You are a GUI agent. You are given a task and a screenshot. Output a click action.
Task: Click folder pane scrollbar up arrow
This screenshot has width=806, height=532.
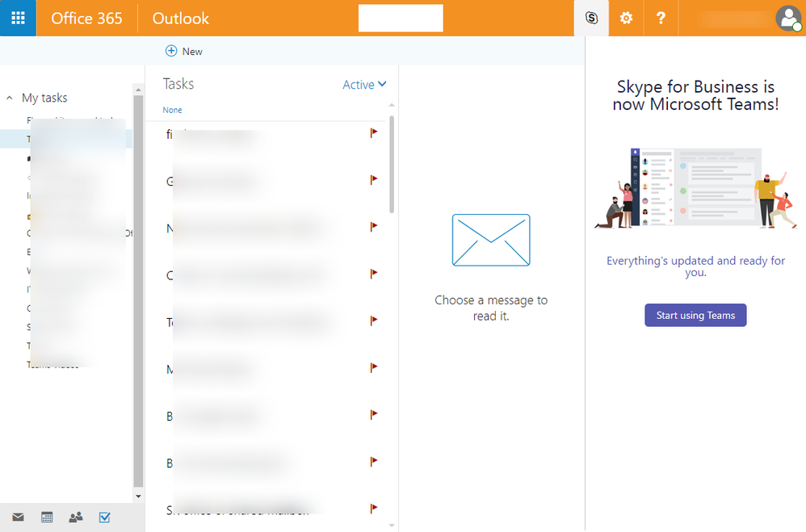coord(138,90)
